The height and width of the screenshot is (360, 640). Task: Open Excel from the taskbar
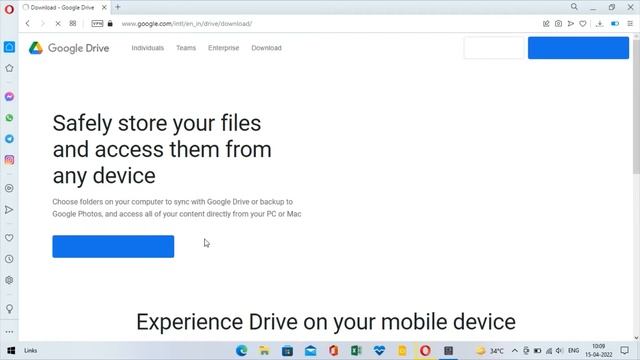(356, 351)
